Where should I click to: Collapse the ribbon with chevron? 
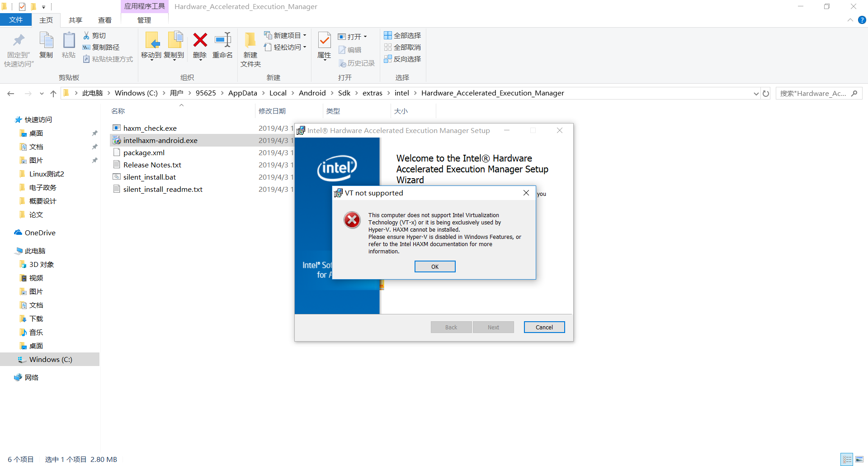(x=850, y=20)
